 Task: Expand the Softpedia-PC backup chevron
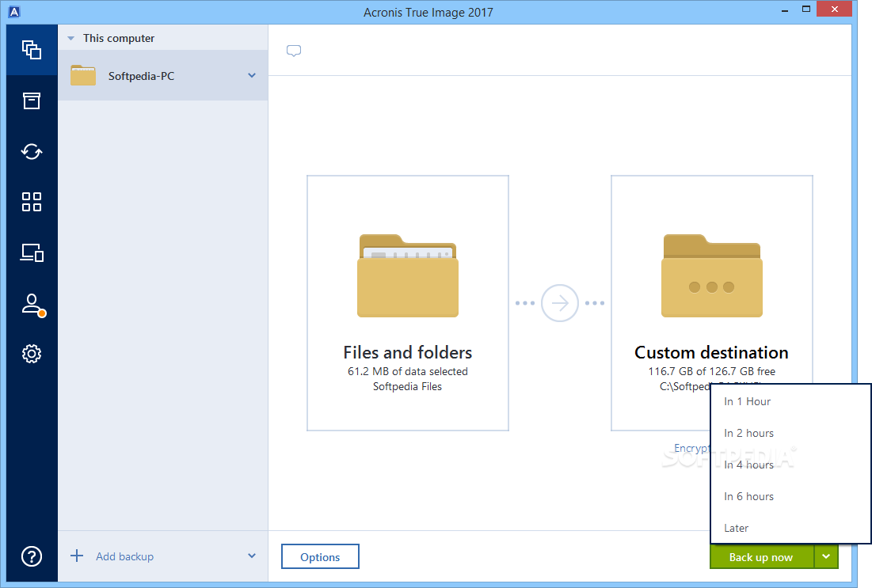coord(252,76)
